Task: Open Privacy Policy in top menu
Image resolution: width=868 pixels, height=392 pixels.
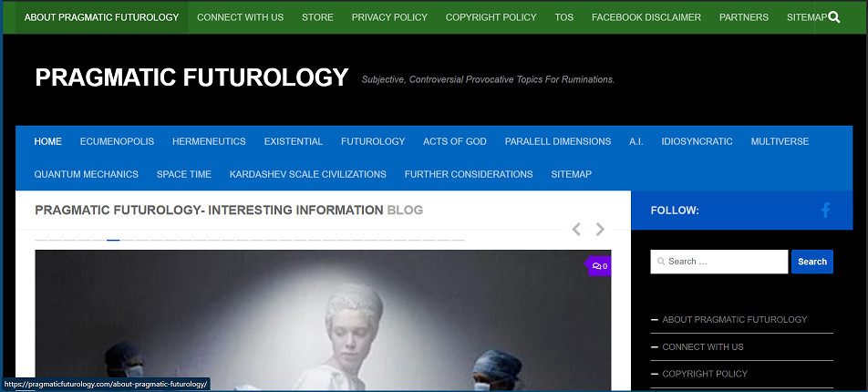Action: (x=389, y=17)
